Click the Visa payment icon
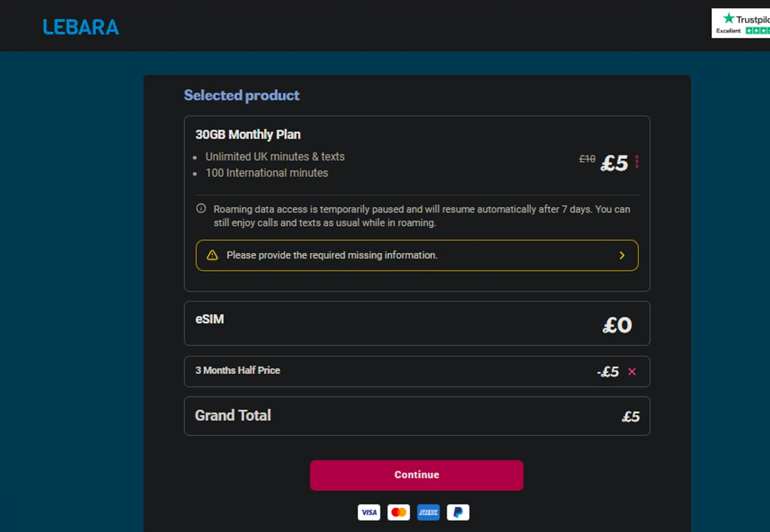The height and width of the screenshot is (532, 770). point(369,512)
